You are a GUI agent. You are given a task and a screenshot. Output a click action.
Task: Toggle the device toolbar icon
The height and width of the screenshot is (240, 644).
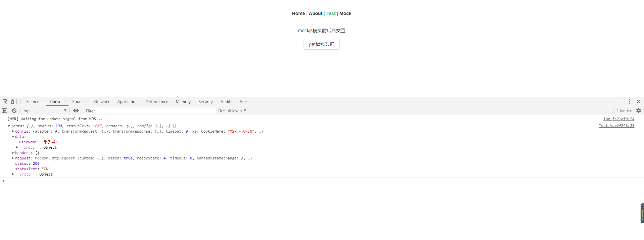14,101
